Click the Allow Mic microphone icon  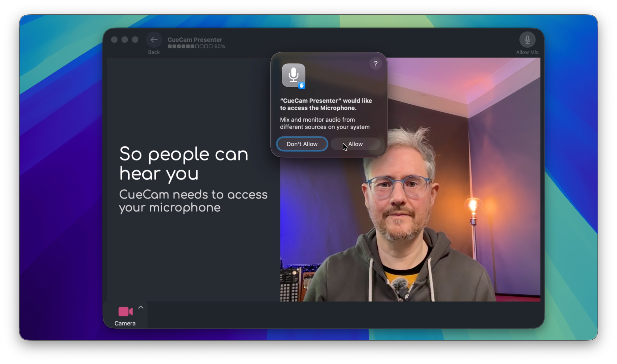coord(527,40)
